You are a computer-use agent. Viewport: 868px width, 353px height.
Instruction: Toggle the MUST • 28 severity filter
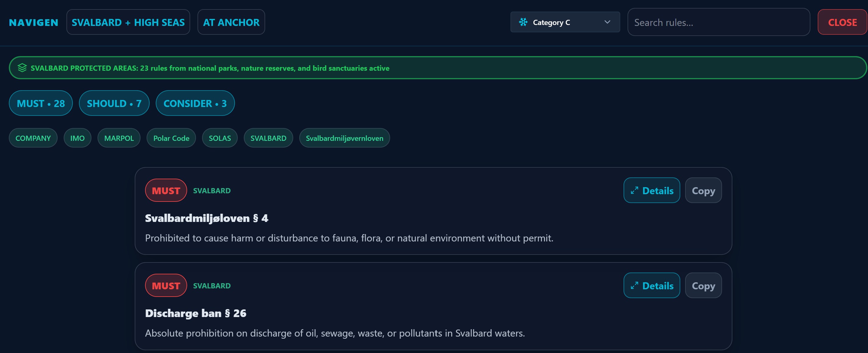coord(41,103)
